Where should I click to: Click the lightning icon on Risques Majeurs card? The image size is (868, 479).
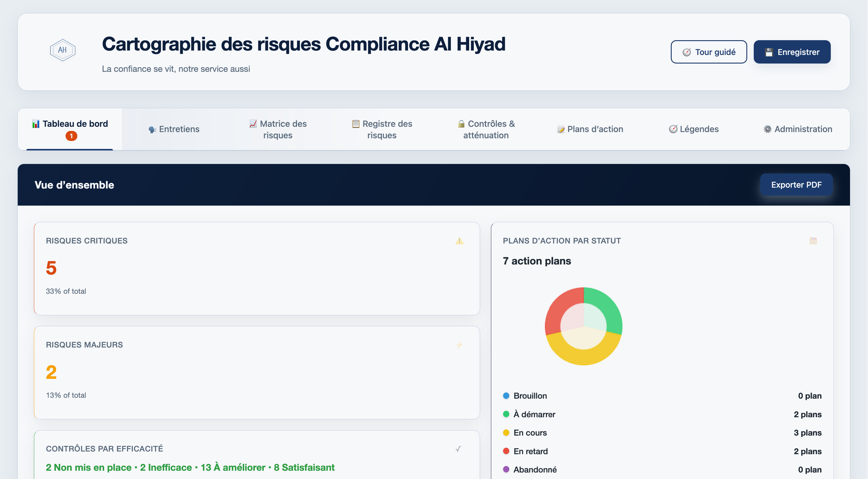point(459,345)
